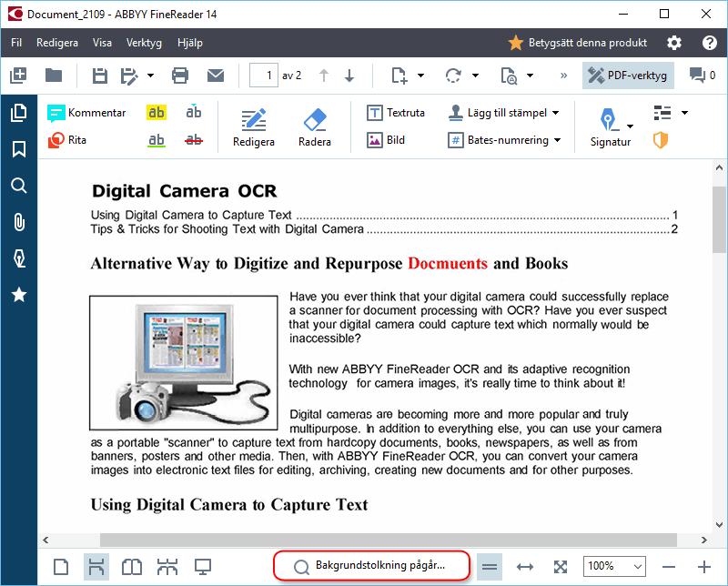
Task: Open the Fil menu
Action: [16, 43]
